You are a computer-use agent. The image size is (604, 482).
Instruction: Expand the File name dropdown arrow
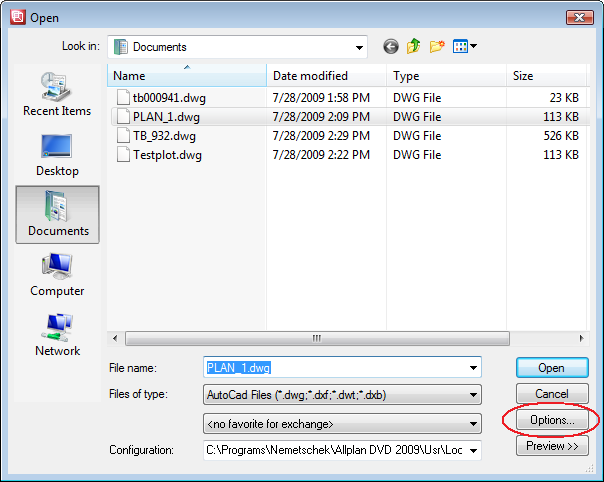(x=473, y=368)
